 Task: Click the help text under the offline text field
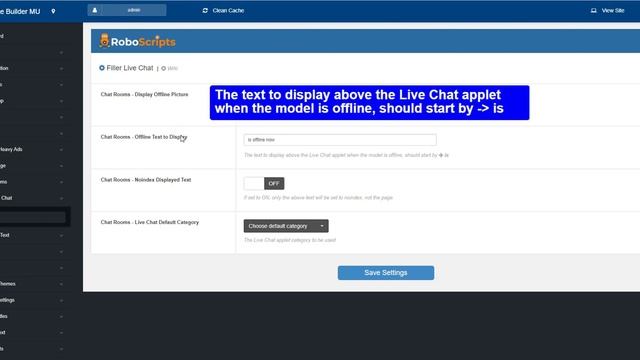(346, 155)
